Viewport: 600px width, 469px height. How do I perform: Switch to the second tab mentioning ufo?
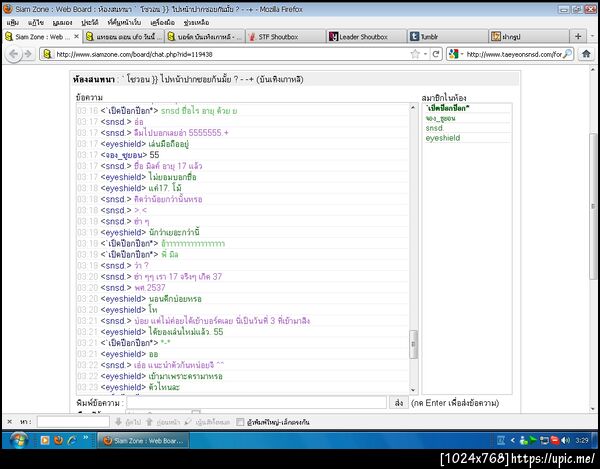click(124, 36)
